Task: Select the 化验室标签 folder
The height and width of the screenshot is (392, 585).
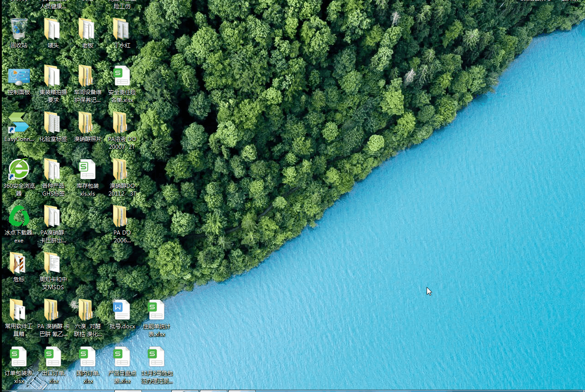Action: tap(53, 123)
